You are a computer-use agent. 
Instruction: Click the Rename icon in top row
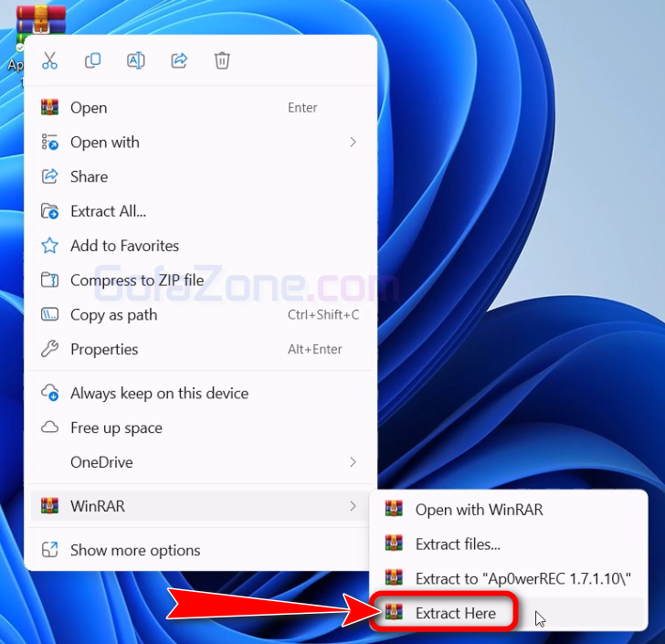(x=135, y=61)
